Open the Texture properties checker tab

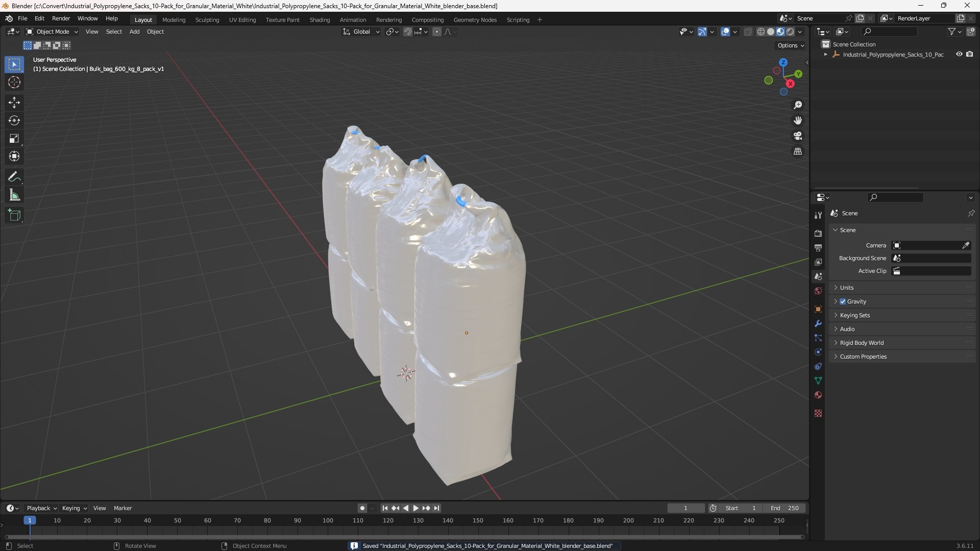point(818,413)
